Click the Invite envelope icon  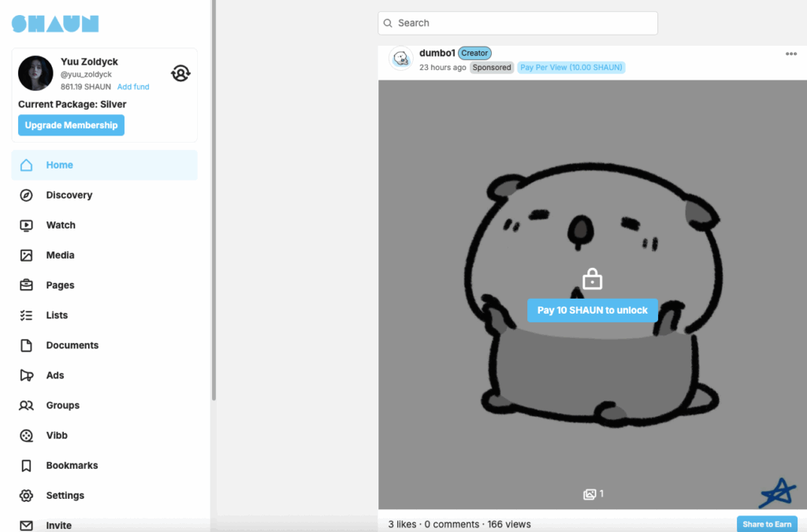tap(26, 526)
